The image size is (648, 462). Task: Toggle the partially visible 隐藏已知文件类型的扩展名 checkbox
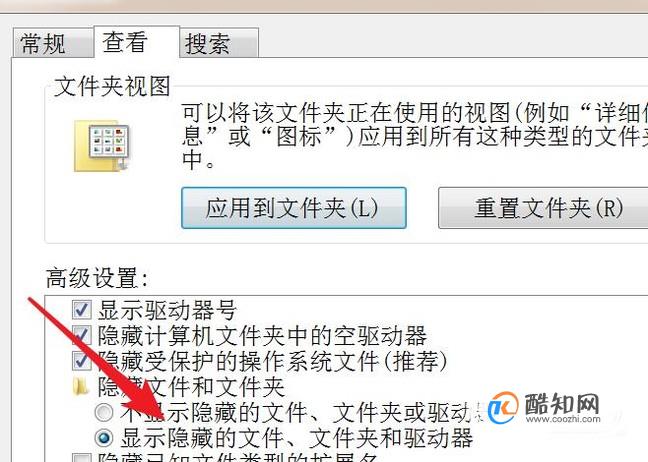click(81, 457)
